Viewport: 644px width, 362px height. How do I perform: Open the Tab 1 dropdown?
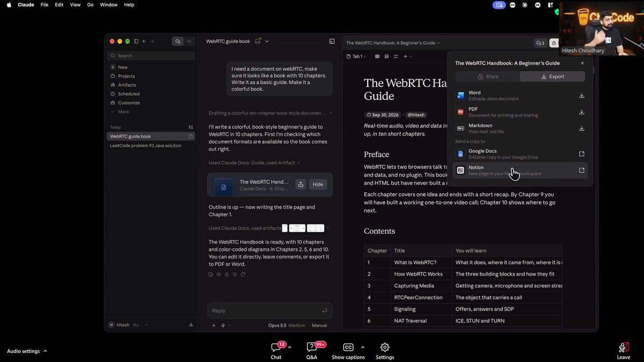tap(357, 56)
